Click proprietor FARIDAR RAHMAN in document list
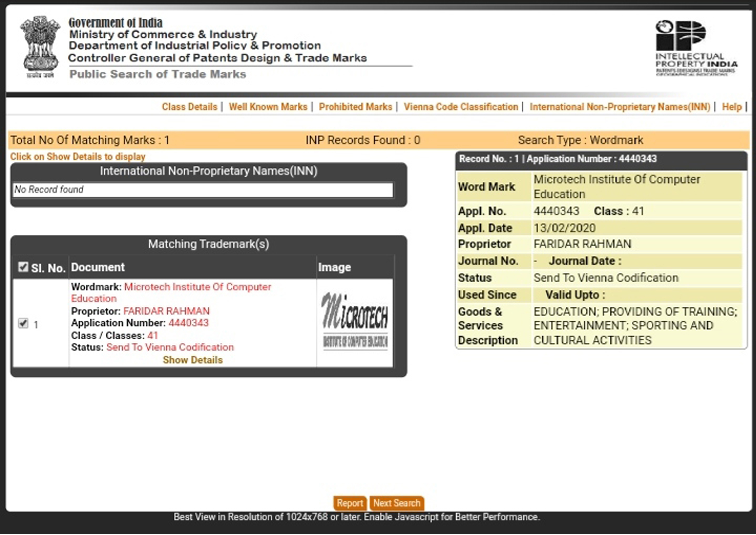The width and height of the screenshot is (756, 535). tap(166, 311)
